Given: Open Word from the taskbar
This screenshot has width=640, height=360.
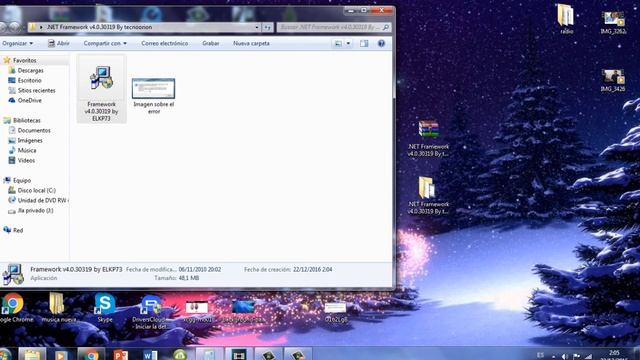Looking at the screenshot, I should (150, 354).
